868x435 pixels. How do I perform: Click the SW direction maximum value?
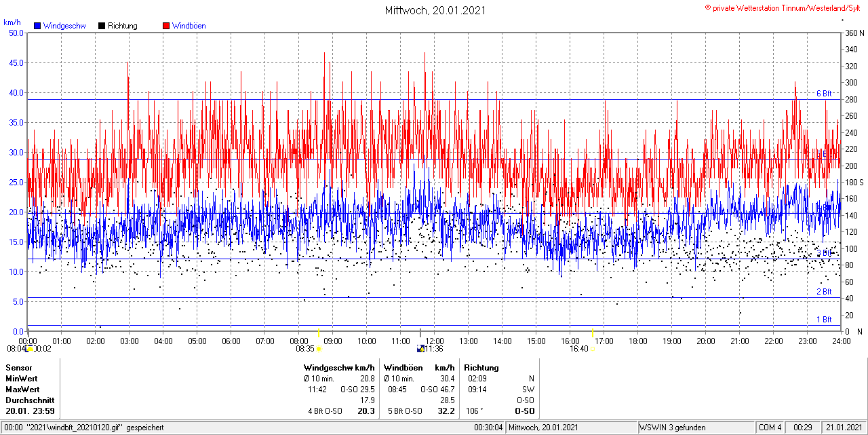tap(528, 390)
